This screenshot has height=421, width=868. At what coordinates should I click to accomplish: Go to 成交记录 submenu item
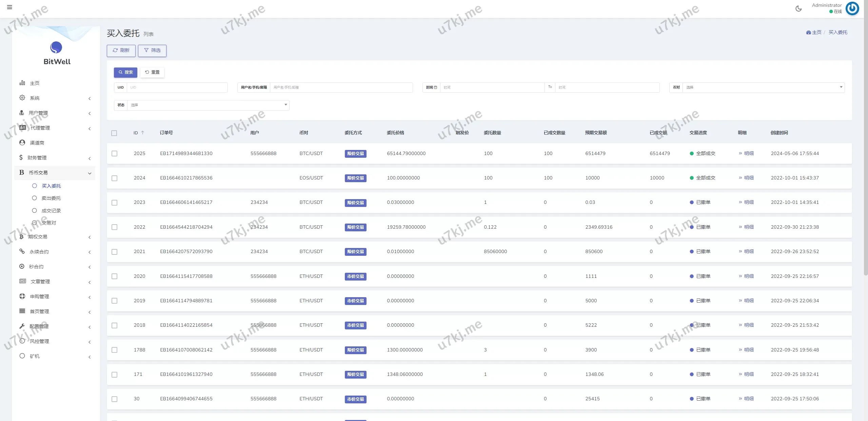click(51, 211)
